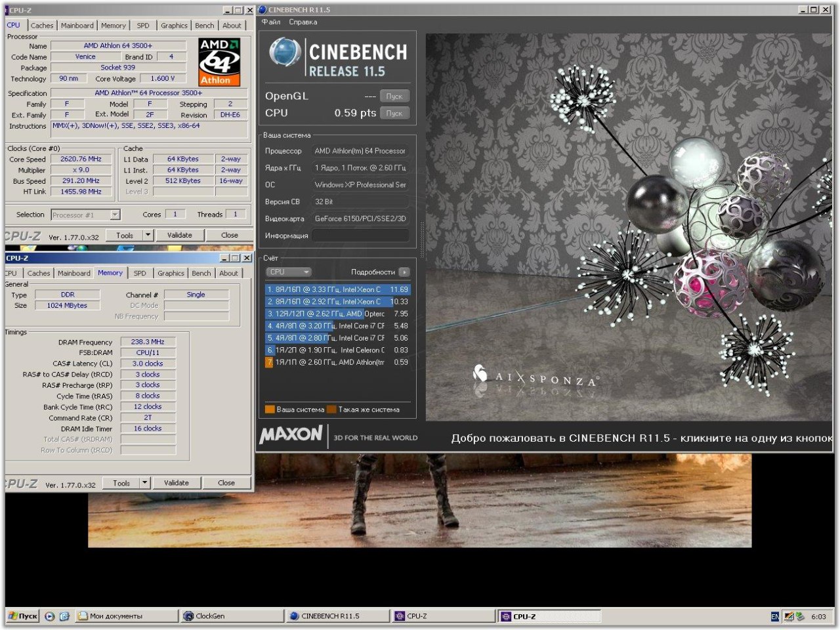Select ranking row Intel Xeon 3.33 ГГц
Image resolution: width=840 pixels, height=630 pixels.
point(337,289)
